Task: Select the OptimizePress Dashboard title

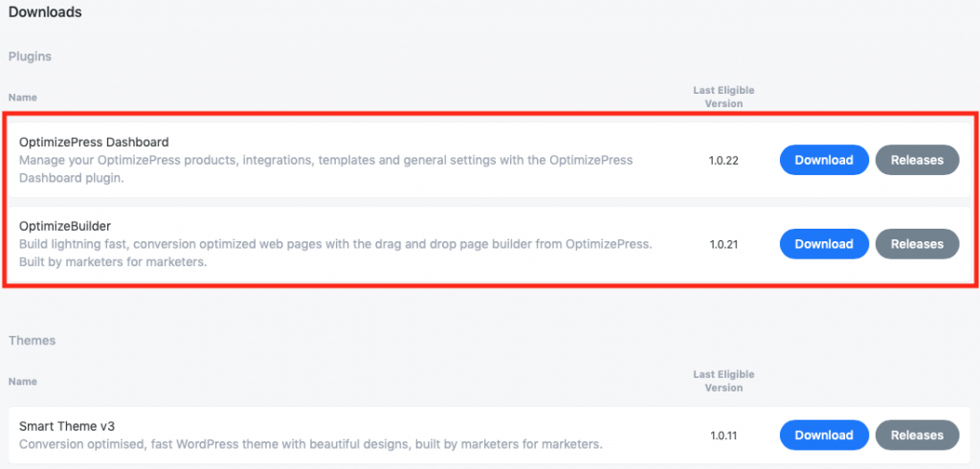Action: 94,142
